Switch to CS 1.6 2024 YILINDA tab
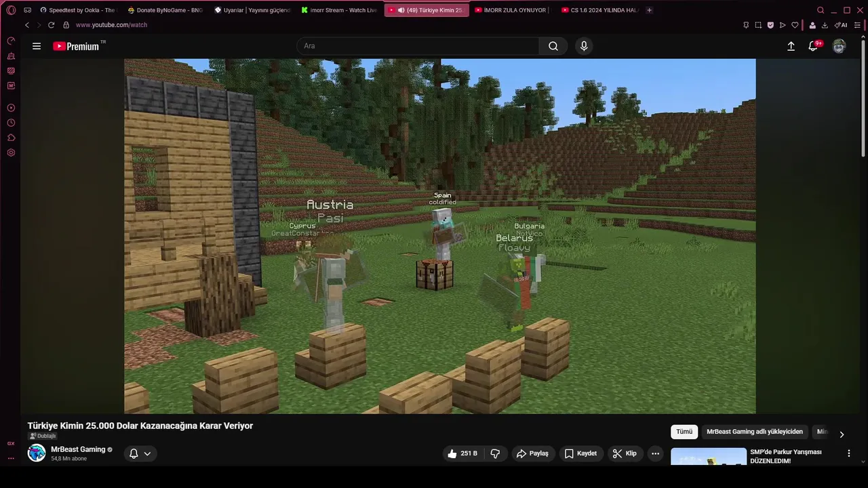 pos(599,10)
